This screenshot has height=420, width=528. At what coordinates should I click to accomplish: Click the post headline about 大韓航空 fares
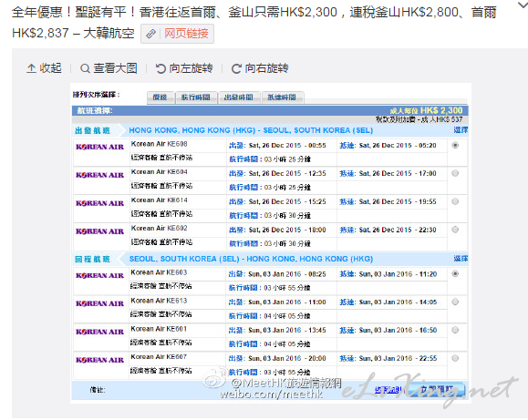pyautogui.click(x=254, y=23)
